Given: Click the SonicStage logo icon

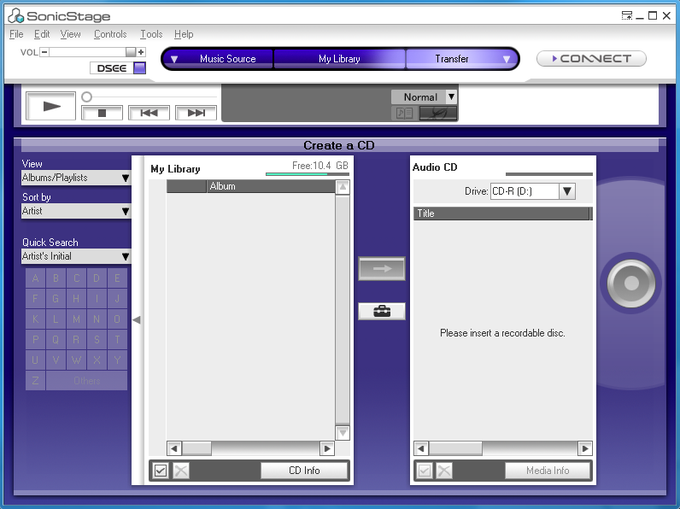Looking at the screenshot, I should [16, 16].
